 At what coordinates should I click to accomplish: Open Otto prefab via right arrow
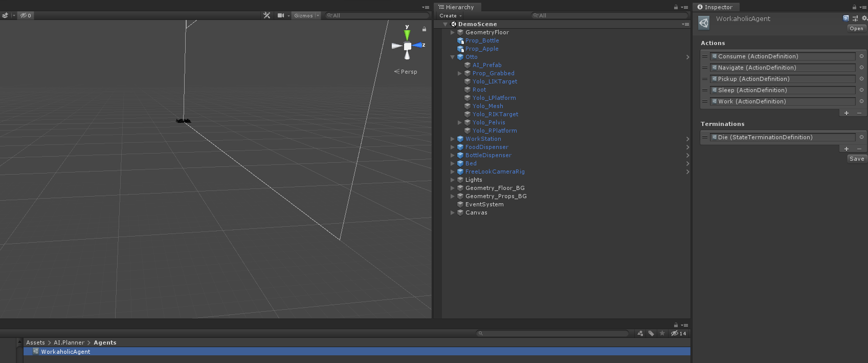[687, 57]
